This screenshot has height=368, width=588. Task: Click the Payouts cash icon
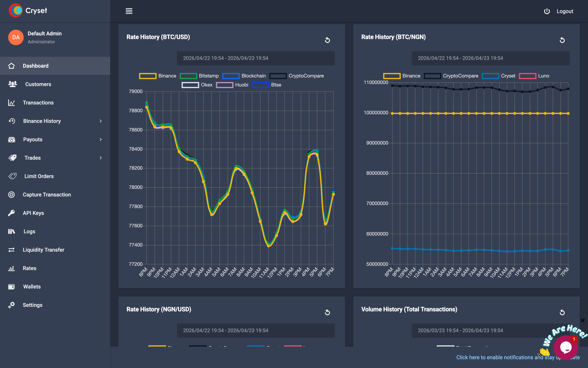coord(12,139)
